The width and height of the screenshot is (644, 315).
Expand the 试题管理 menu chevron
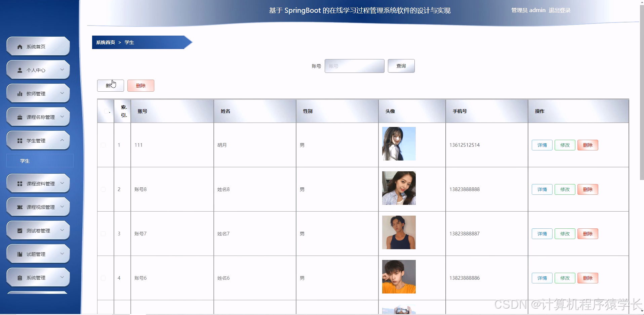click(62, 254)
